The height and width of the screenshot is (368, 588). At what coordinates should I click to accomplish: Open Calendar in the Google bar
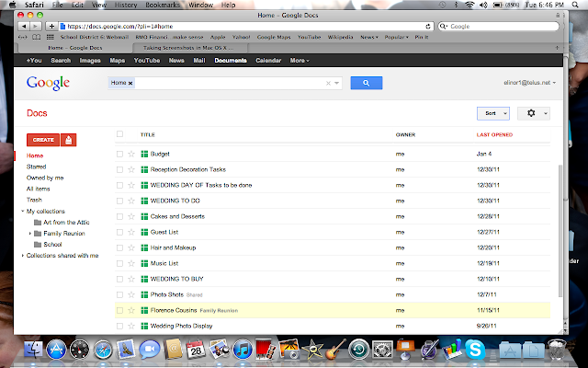click(268, 61)
